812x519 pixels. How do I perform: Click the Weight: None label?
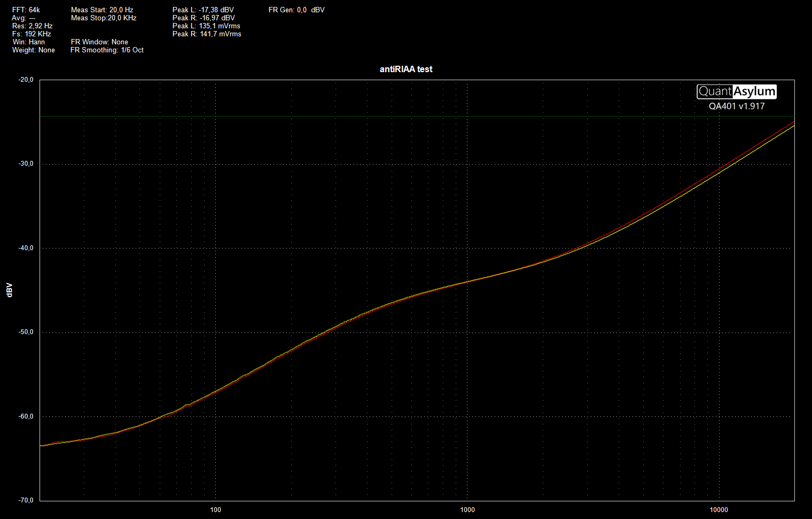pos(34,50)
